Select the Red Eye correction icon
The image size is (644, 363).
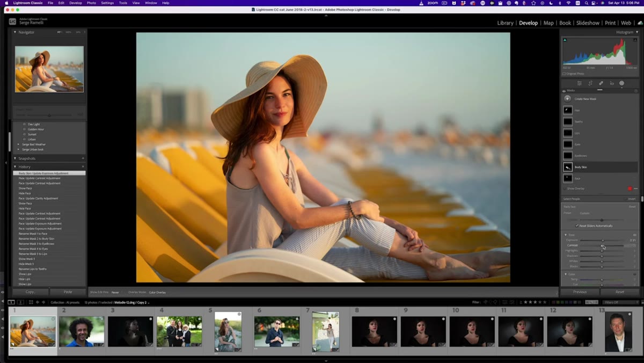click(x=612, y=83)
